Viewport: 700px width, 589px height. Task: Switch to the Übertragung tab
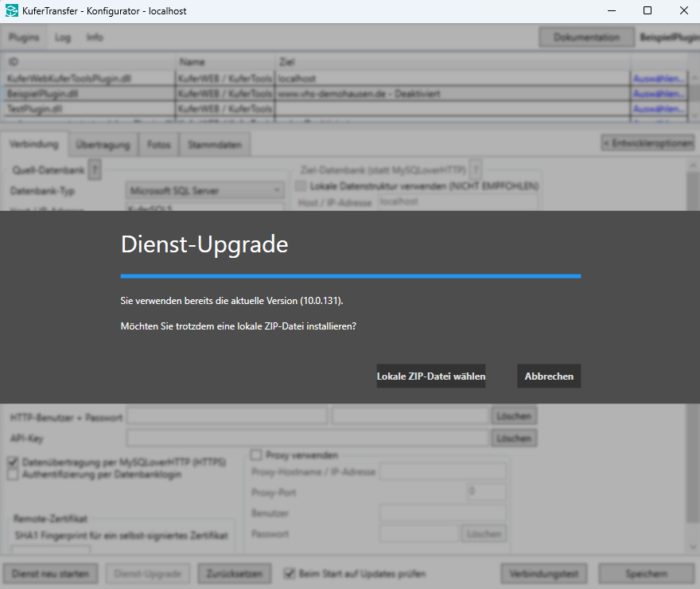point(103,145)
